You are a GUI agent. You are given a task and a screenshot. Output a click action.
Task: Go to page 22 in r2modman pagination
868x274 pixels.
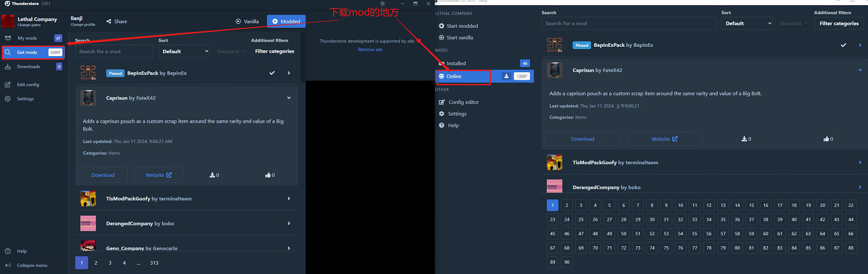click(x=851, y=205)
